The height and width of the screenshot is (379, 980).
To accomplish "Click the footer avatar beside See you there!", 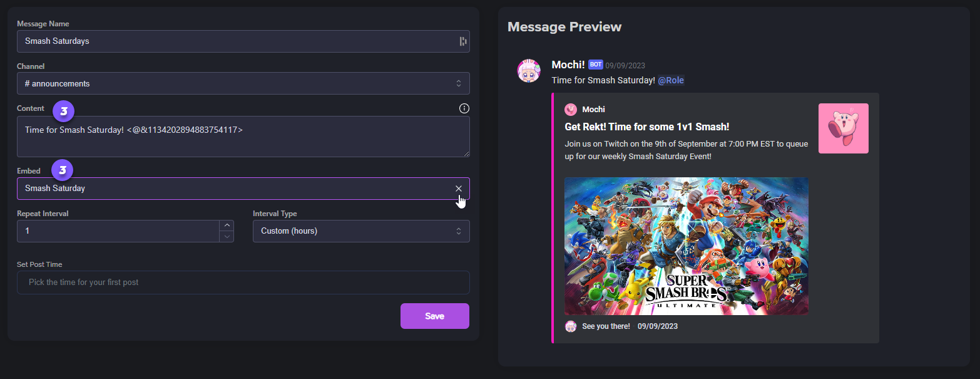I will 571,326.
